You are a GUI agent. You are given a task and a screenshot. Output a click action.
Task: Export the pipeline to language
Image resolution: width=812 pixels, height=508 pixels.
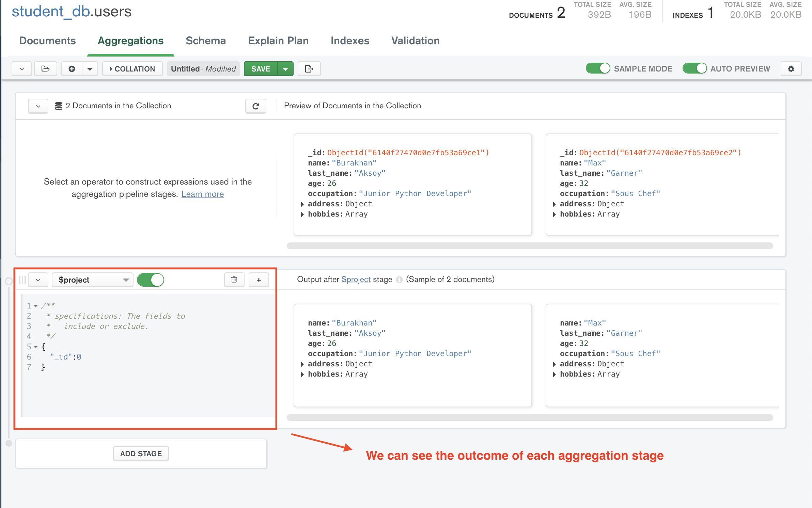coord(309,68)
